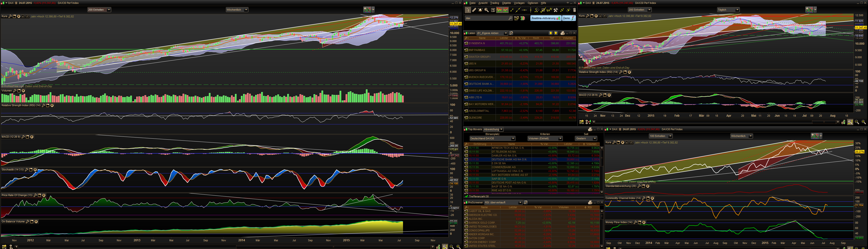
Task: Select the magnifying glass zoom tool
Action: click(x=486, y=10)
